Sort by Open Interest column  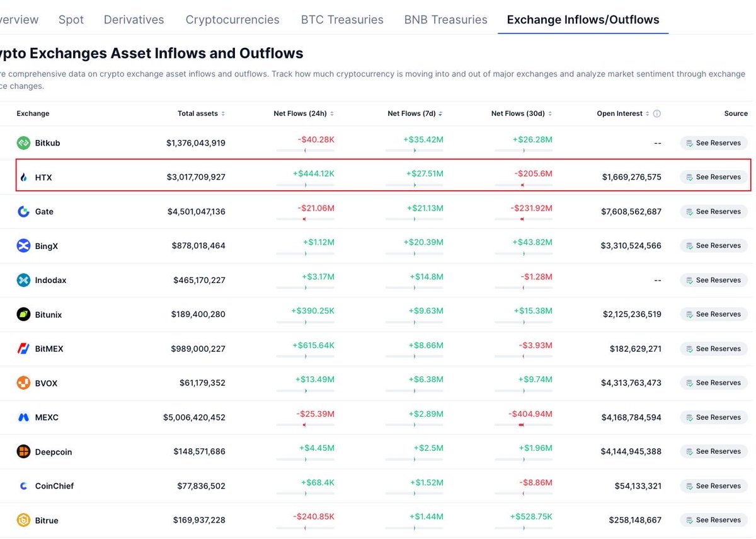(x=623, y=114)
